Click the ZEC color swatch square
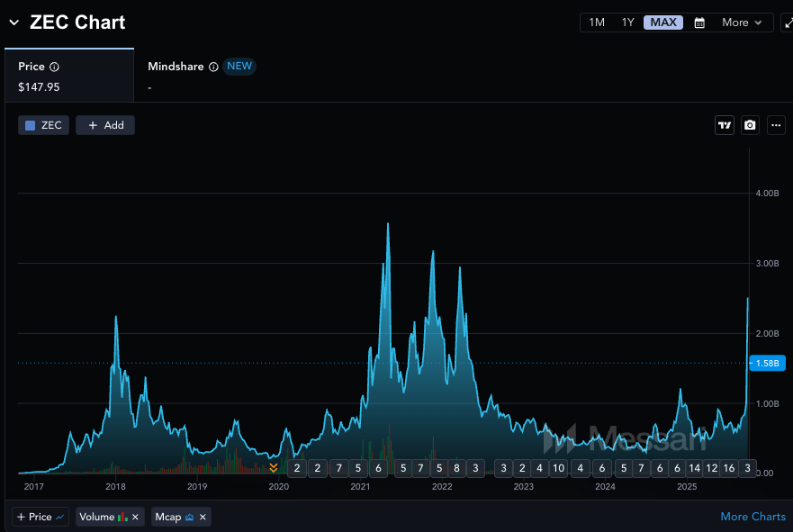Screen dimensions: 793x532 pyautogui.click(x=31, y=125)
